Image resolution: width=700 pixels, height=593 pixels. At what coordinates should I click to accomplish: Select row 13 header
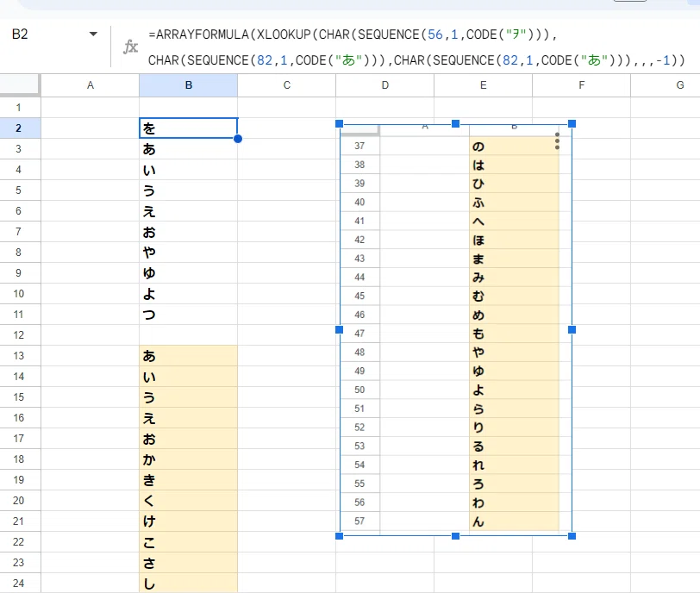pyautogui.click(x=20, y=356)
